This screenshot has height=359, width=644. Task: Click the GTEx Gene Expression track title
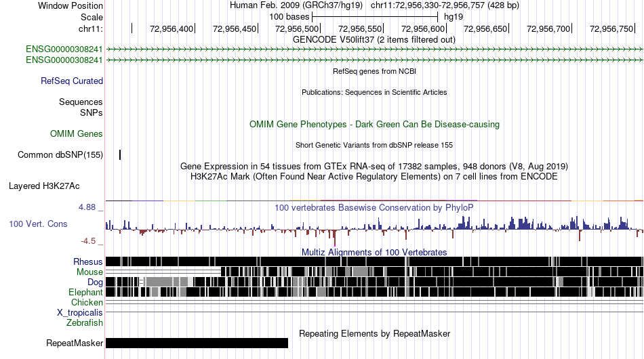point(374,166)
